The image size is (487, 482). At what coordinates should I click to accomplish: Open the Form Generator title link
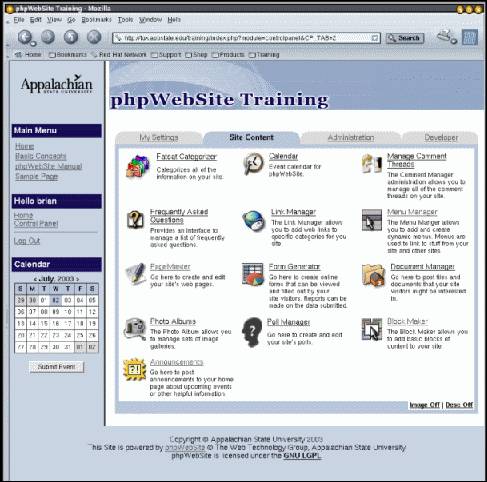point(294,267)
